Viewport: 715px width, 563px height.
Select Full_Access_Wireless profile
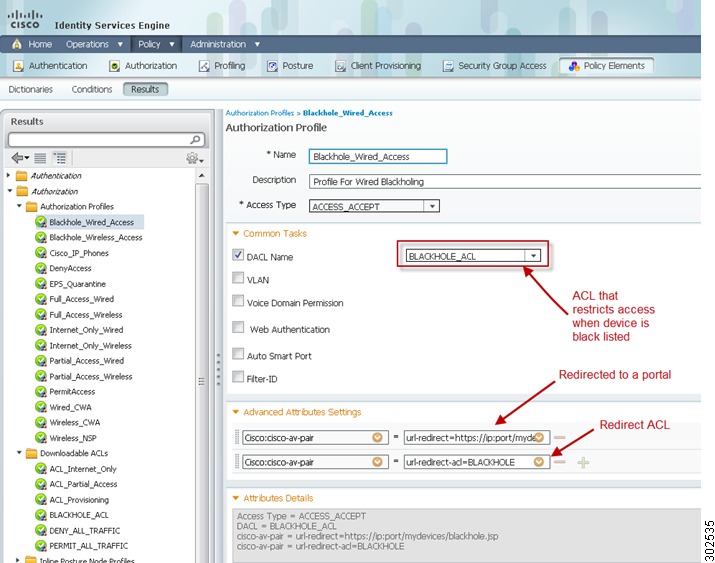(x=86, y=315)
